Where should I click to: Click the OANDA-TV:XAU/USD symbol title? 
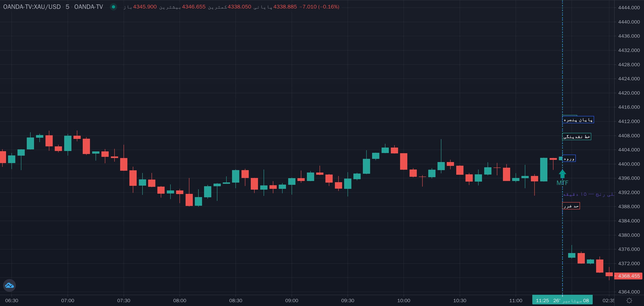[32, 7]
